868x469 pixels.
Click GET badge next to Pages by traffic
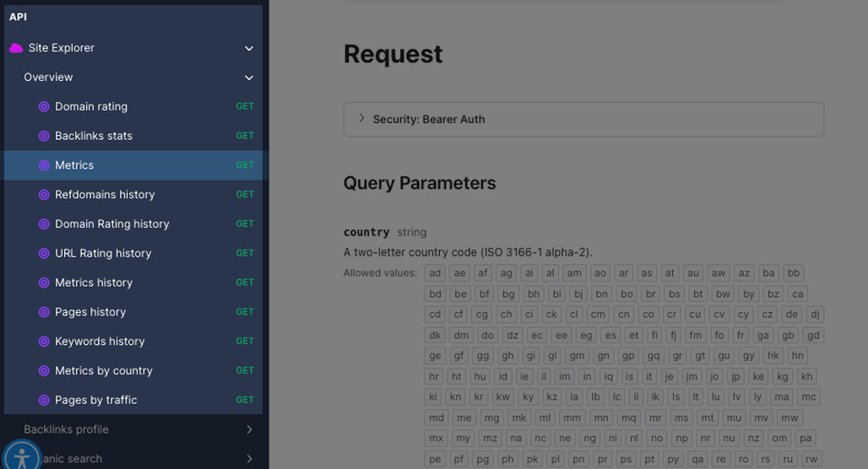coord(245,399)
